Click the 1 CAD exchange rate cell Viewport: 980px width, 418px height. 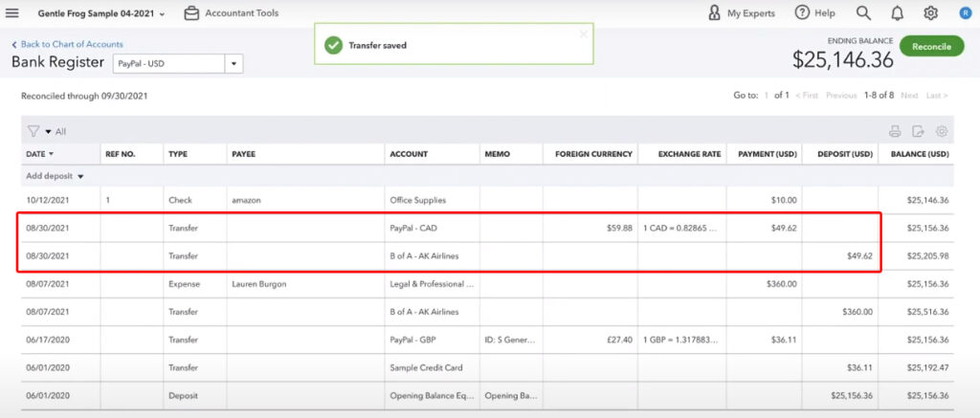(x=680, y=228)
